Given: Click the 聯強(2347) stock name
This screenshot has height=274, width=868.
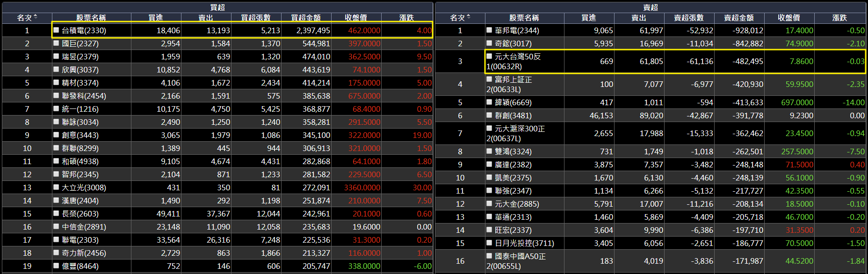Looking at the screenshot, I should pyautogui.click(x=513, y=191).
